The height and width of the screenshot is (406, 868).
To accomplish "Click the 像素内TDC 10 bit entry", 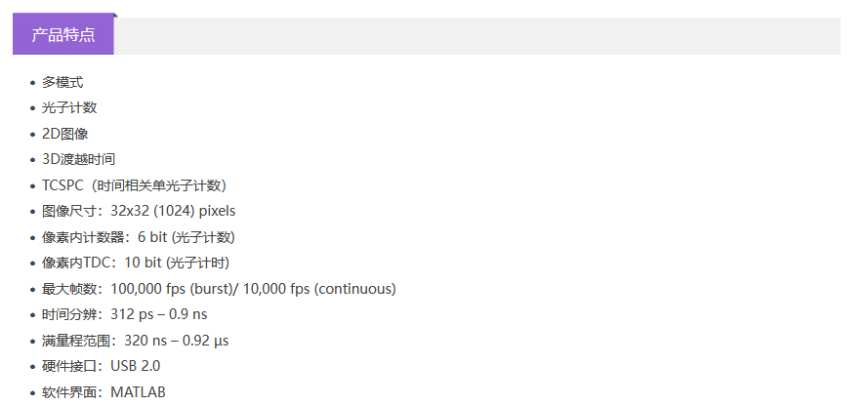I will pyautogui.click(x=135, y=263).
